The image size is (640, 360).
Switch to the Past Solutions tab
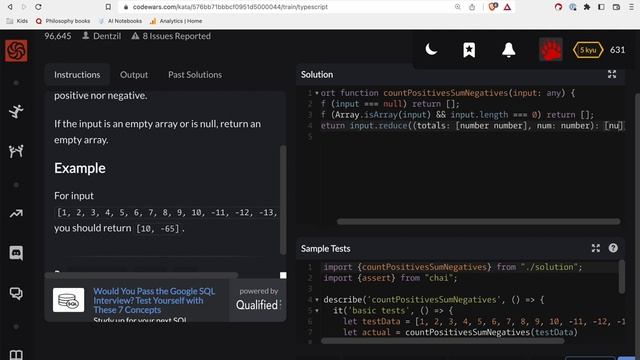(195, 75)
